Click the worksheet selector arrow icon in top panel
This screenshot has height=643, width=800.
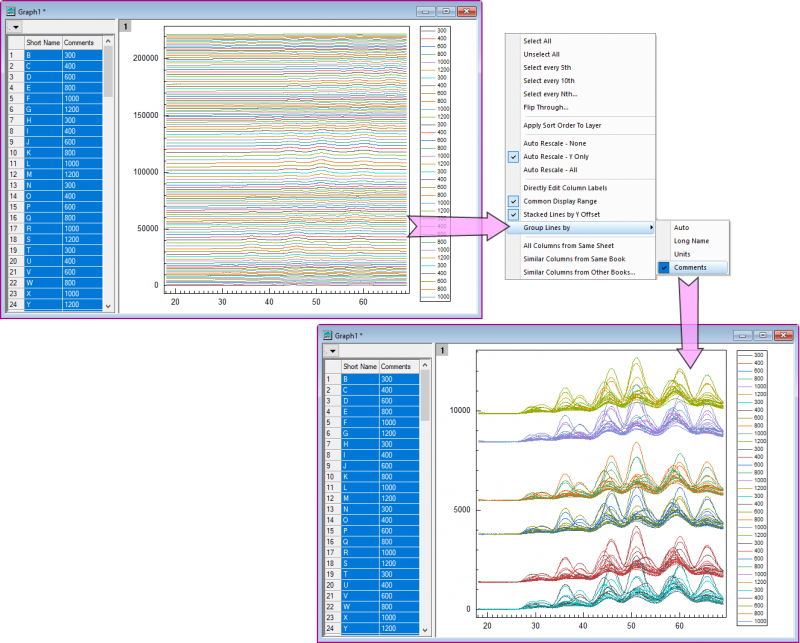click(14, 25)
